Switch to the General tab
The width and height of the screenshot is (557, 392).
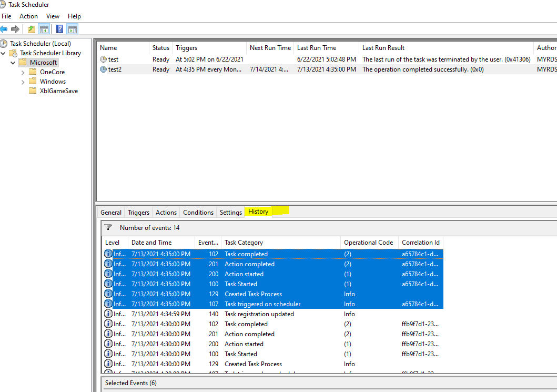point(111,212)
